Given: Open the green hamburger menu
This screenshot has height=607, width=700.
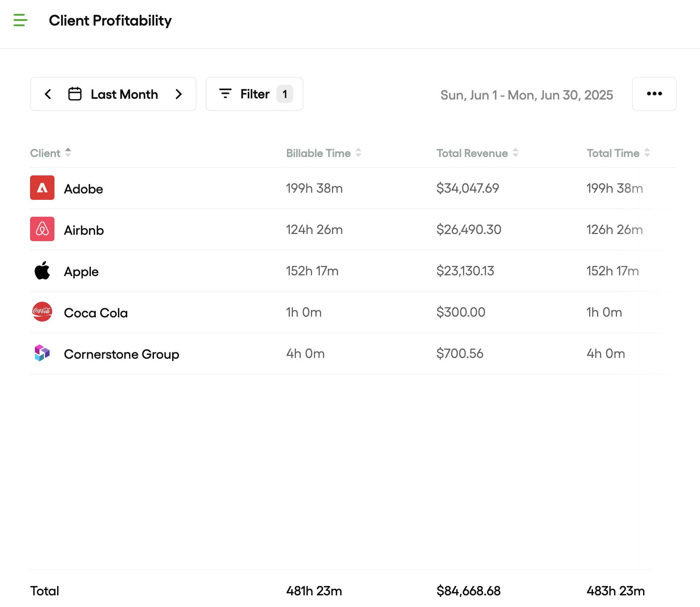Looking at the screenshot, I should click(x=20, y=20).
